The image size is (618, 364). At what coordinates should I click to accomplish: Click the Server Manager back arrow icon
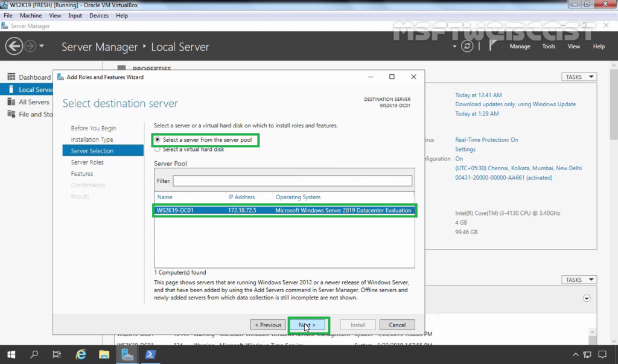[14, 46]
